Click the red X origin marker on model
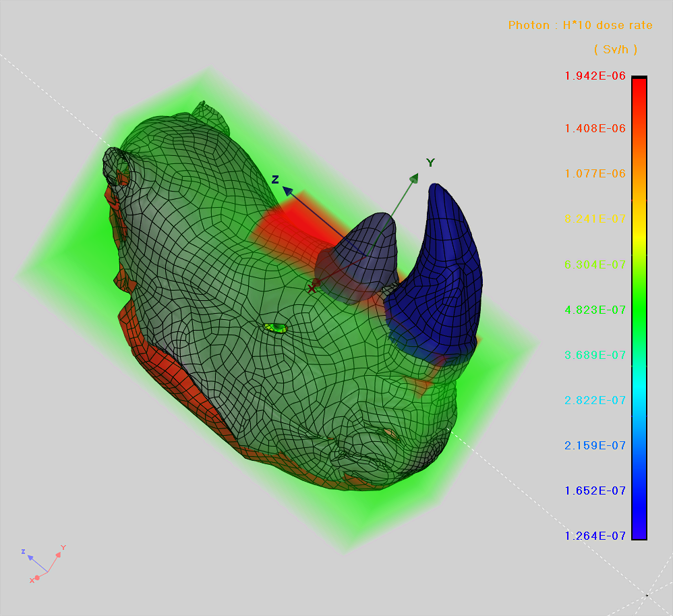The height and width of the screenshot is (616, 673). (312, 288)
